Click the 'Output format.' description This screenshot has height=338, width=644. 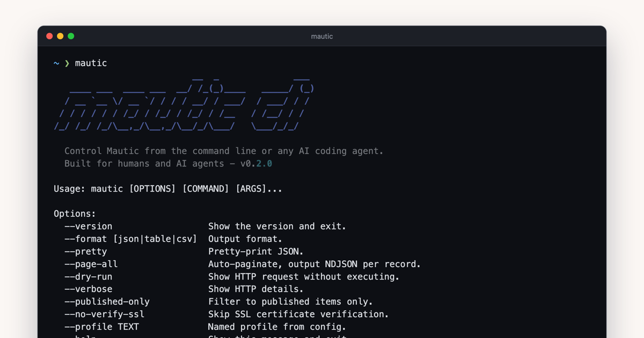tap(245, 239)
